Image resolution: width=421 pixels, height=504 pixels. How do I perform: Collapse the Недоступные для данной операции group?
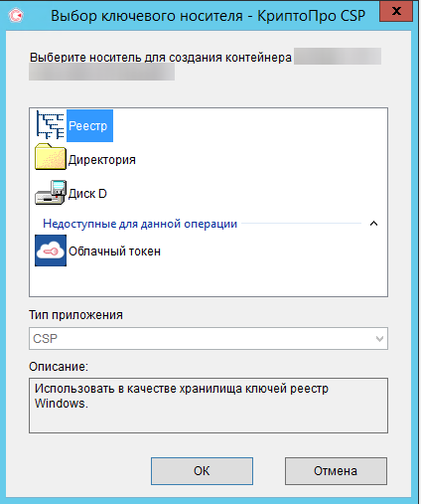pyautogui.click(x=373, y=224)
